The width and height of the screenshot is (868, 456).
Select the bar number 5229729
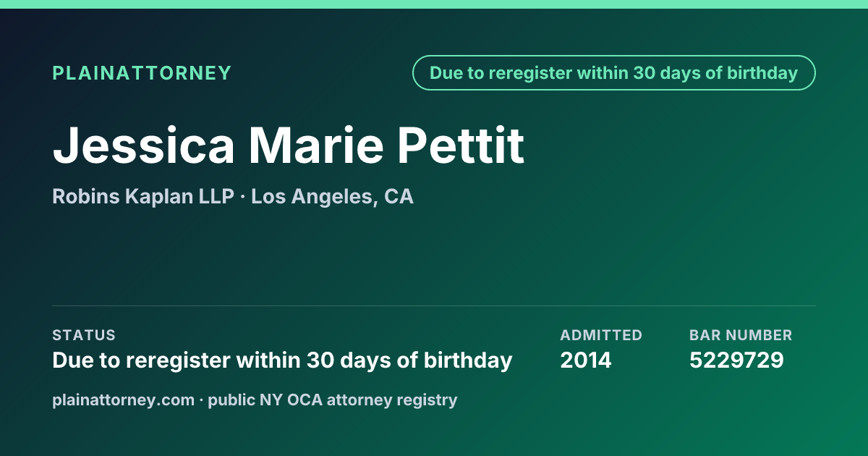click(x=736, y=360)
